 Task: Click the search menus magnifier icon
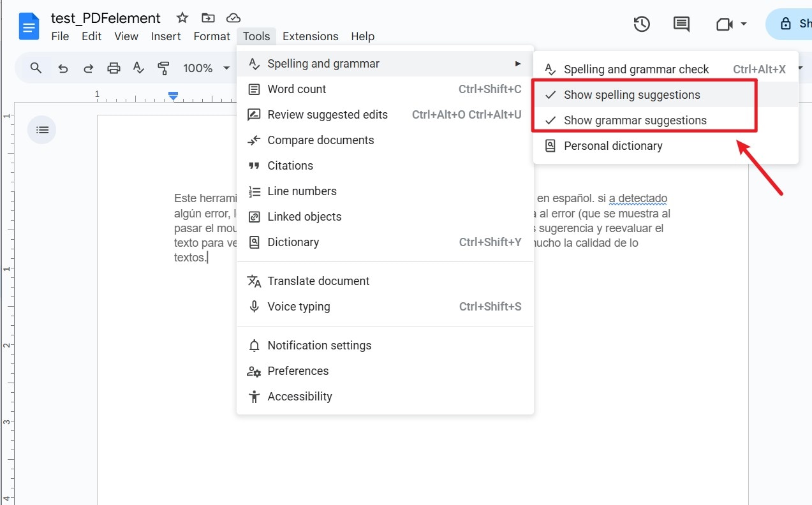point(36,68)
